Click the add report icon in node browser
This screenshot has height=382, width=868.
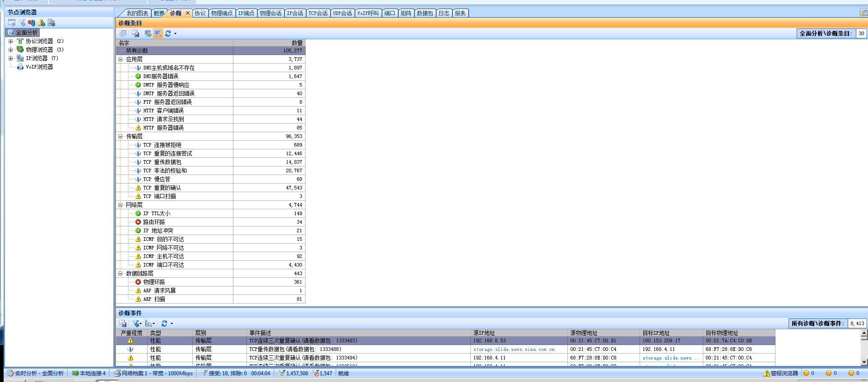point(51,23)
